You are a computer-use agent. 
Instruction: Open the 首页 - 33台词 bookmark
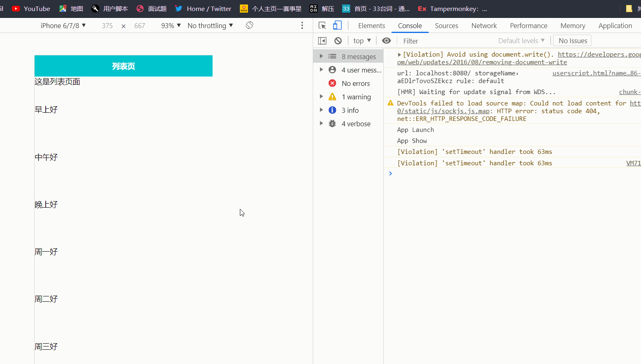click(376, 9)
